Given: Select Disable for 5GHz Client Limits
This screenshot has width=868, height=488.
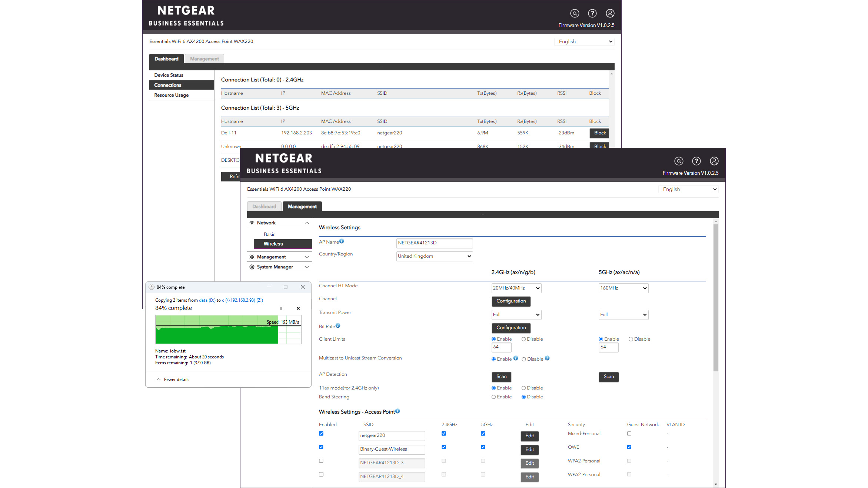Looking at the screenshot, I should 631,339.
